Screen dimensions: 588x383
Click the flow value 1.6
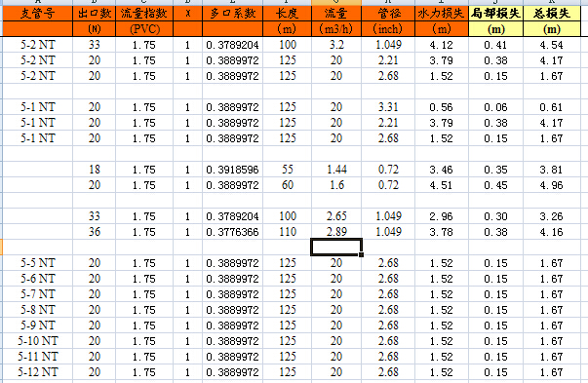click(336, 185)
